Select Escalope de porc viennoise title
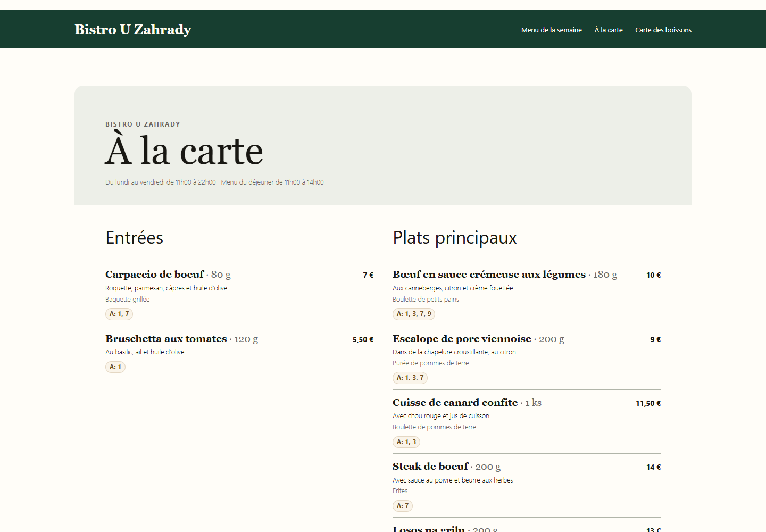 click(x=462, y=339)
